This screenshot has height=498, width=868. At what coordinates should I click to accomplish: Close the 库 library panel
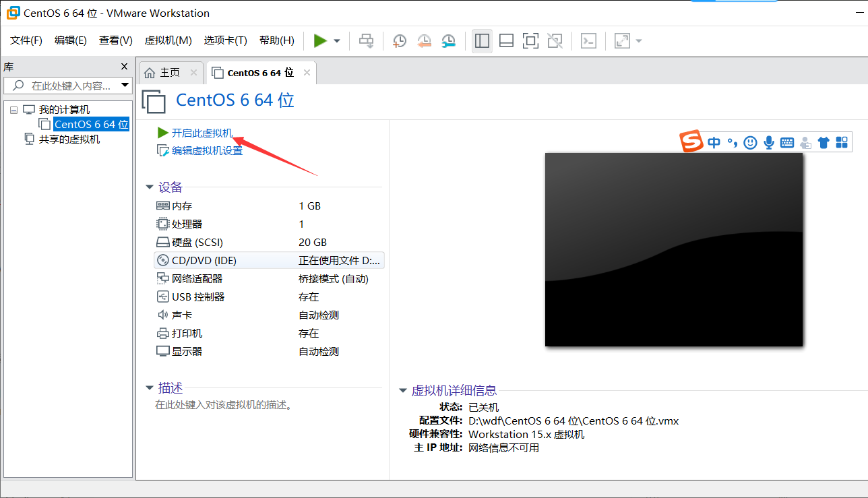124,67
